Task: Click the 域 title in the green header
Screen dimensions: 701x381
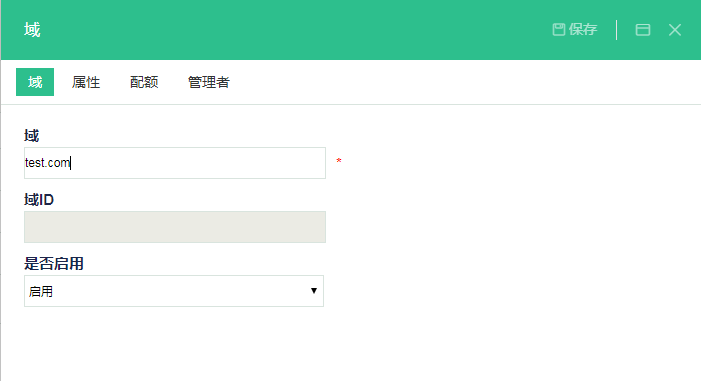Action: pyautogui.click(x=32, y=30)
